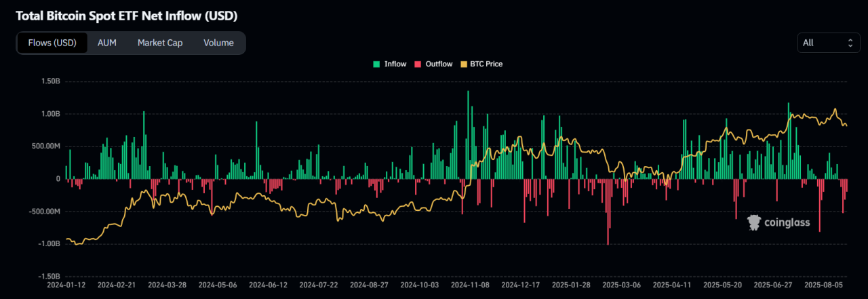This screenshot has height=299, width=868.
Task: Toggle the BTC Price legend label
Action: [x=486, y=64]
